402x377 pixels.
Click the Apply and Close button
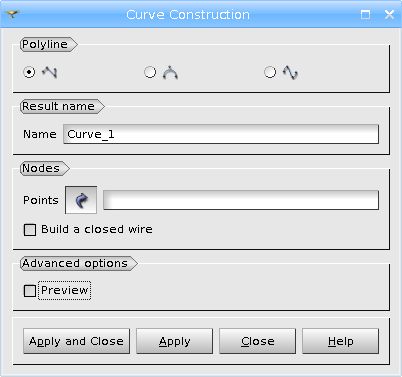[76, 341]
